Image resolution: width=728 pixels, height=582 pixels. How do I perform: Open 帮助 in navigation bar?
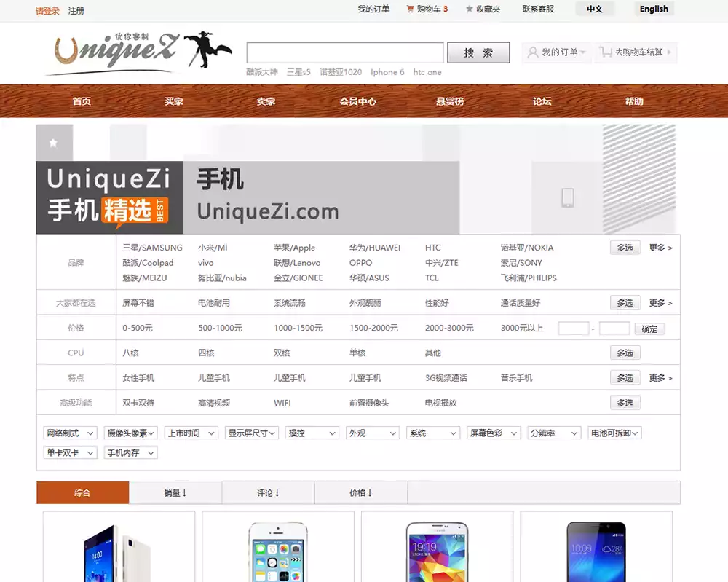point(634,101)
